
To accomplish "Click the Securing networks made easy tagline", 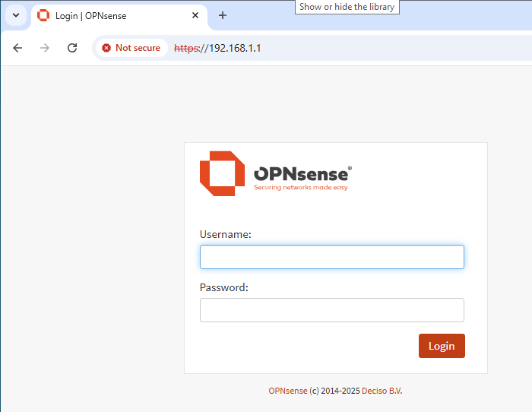I will (301, 187).
